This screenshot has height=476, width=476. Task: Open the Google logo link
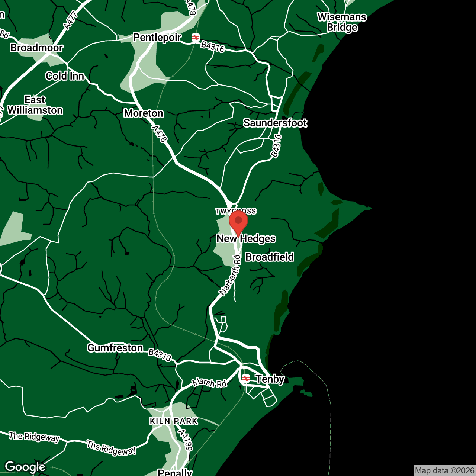[x=25, y=467]
